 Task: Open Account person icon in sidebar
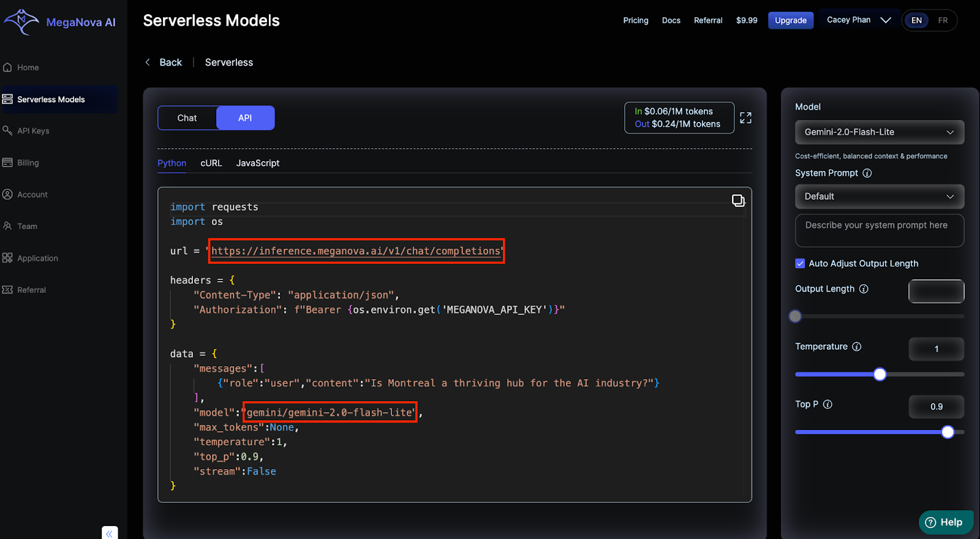pos(7,194)
